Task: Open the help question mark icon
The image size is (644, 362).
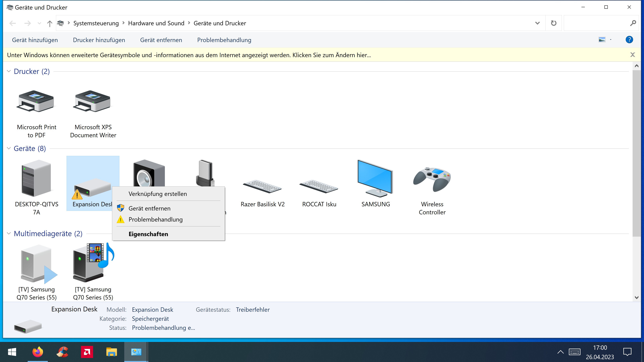Action: pyautogui.click(x=629, y=40)
